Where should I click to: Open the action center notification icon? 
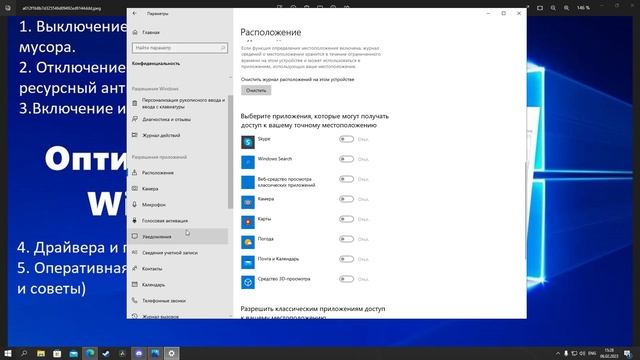click(x=627, y=353)
